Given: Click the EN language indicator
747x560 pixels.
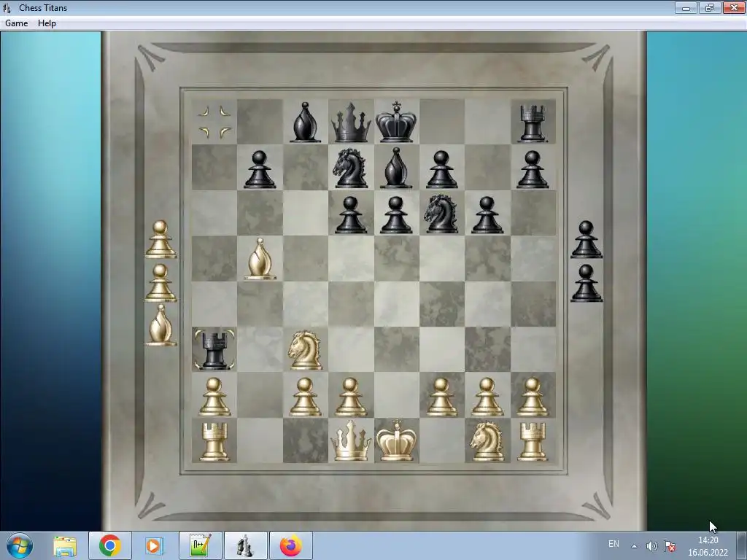Looking at the screenshot, I should pos(614,544).
